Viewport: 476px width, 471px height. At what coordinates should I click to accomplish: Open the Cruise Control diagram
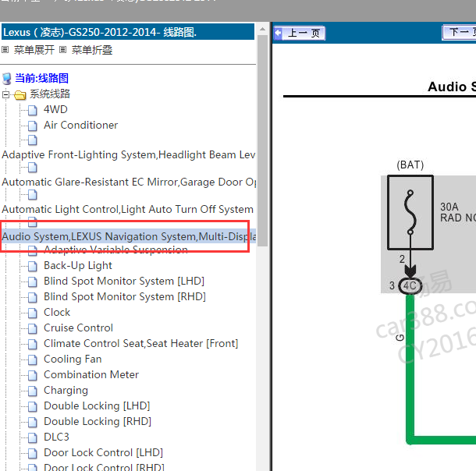pos(78,328)
